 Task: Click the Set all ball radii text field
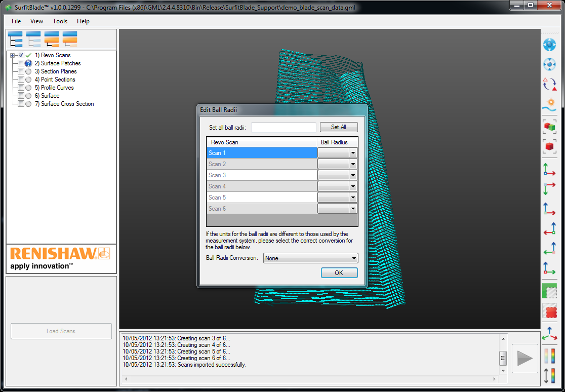(x=284, y=128)
